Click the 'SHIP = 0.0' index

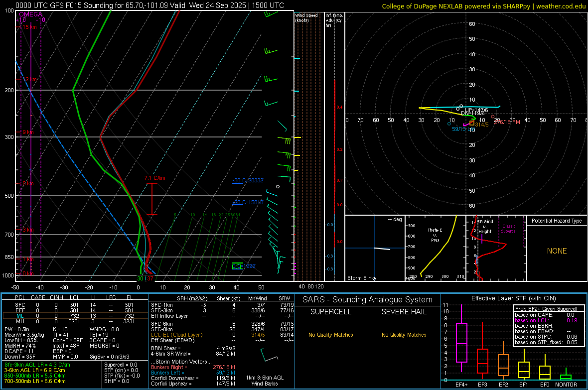click(117, 381)
